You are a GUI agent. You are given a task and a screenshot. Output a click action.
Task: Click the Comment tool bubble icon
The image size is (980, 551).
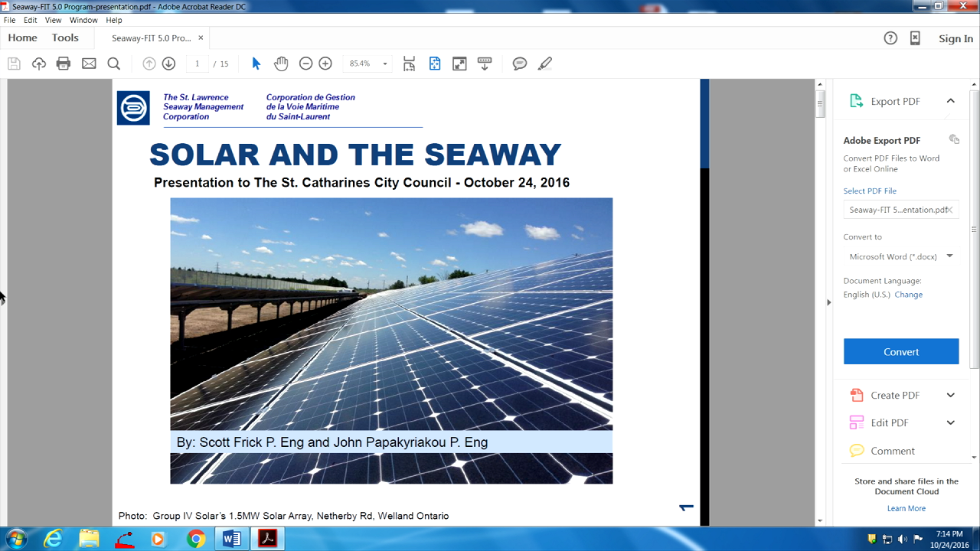pos(857,451)
